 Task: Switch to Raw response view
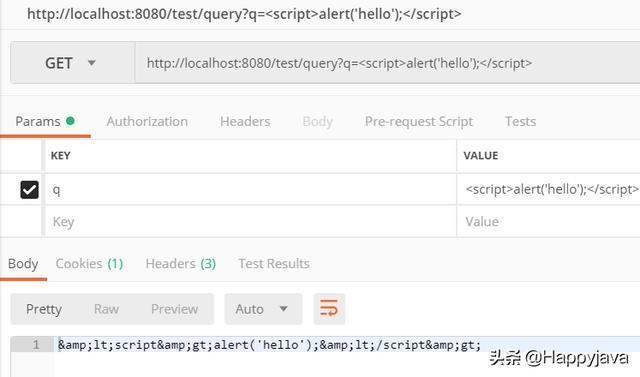pyautogui.click(x=106, y=309)
